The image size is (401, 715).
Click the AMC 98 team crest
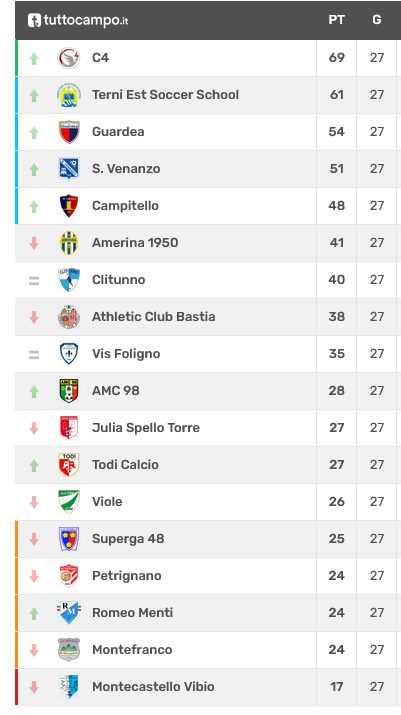point(69,391)
